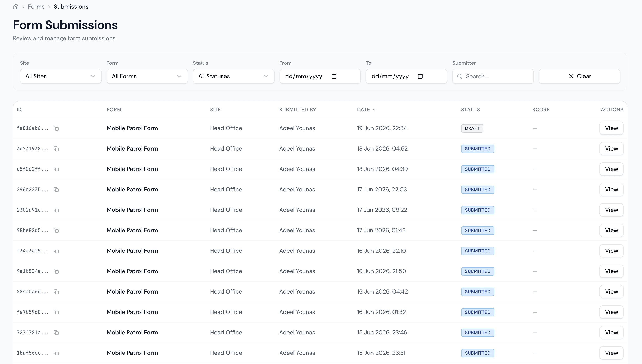Copy ID f34a3af5 using copy icon
The image size is (642, 364).
(x=56, y=251)
